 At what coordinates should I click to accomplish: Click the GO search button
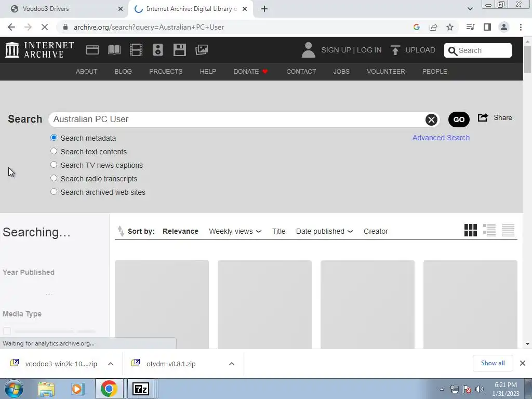[x=459, y=119]
